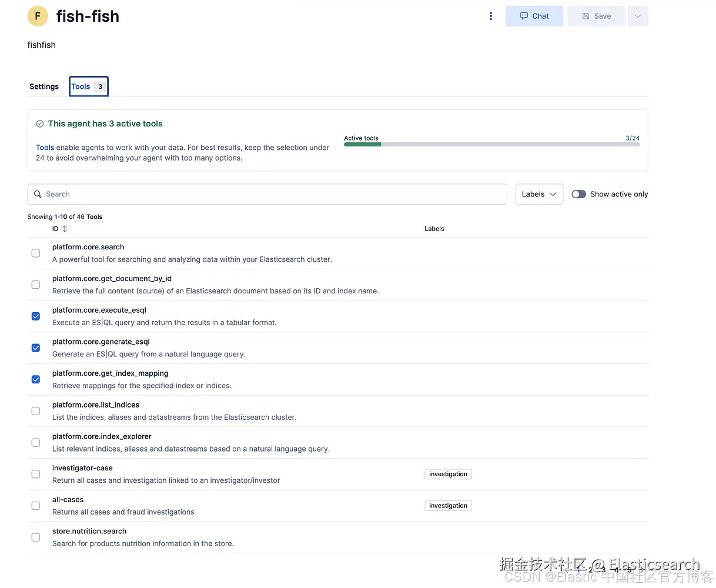The image size is (716, 588).
Task: Click the platform.core.index_explorer tool name
Action: [102, 436]
